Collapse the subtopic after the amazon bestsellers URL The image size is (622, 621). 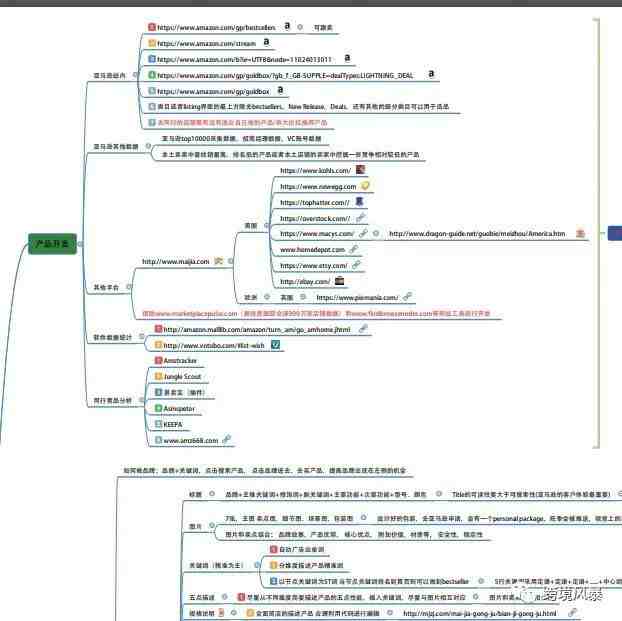coord(300,27)
